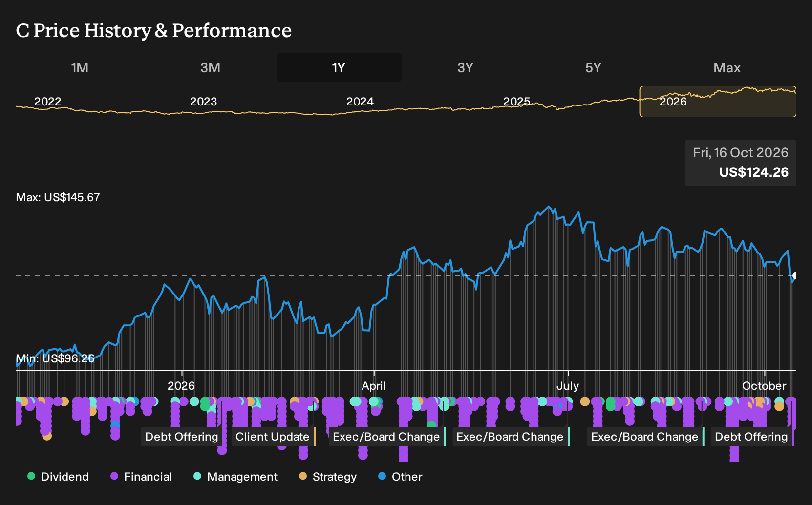Show the Max price history range

click(x=727, y=67)
